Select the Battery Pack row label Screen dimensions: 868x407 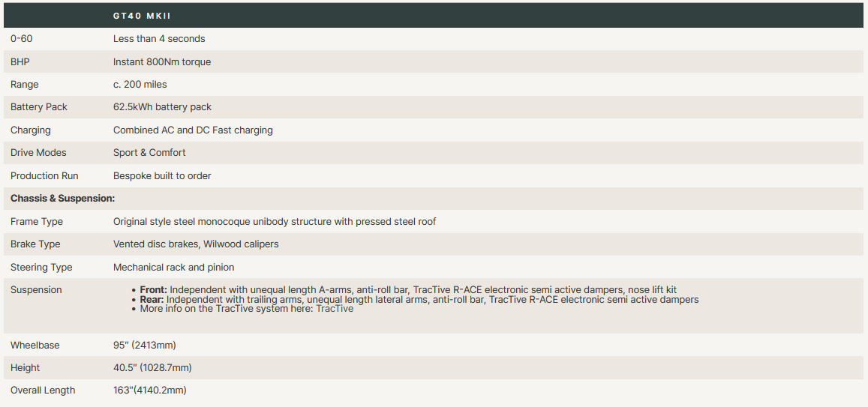click(39, 107)
